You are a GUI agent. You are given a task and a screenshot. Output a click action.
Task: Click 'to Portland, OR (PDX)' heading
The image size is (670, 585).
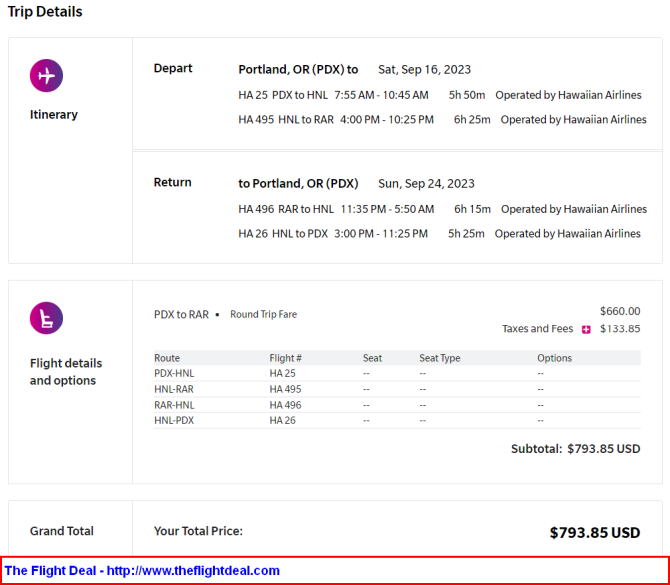click(x=298, y=184)
